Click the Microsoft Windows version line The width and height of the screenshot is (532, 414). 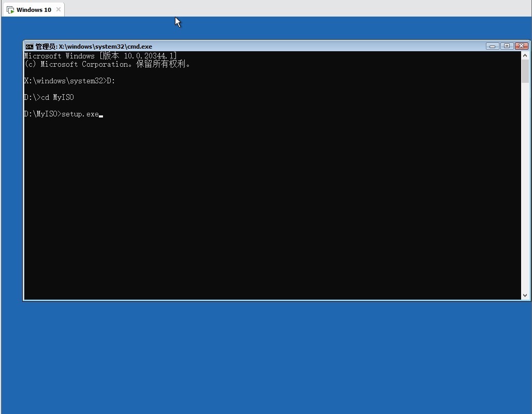[x=100, y=56]
